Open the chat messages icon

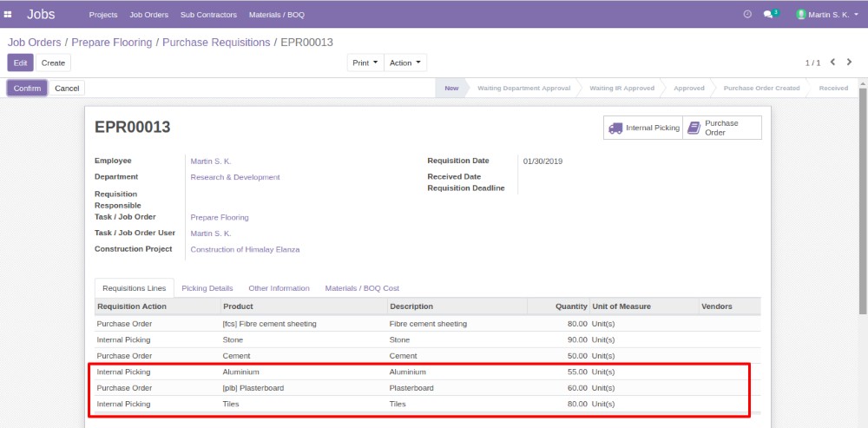click(769, 15)
